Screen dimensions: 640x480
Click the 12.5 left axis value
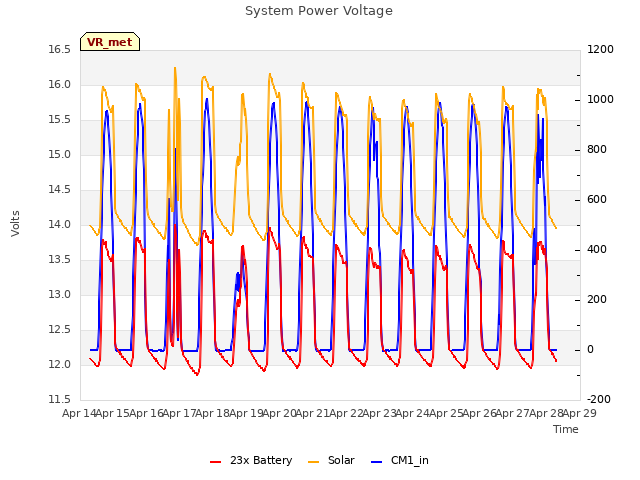point(60,330)
